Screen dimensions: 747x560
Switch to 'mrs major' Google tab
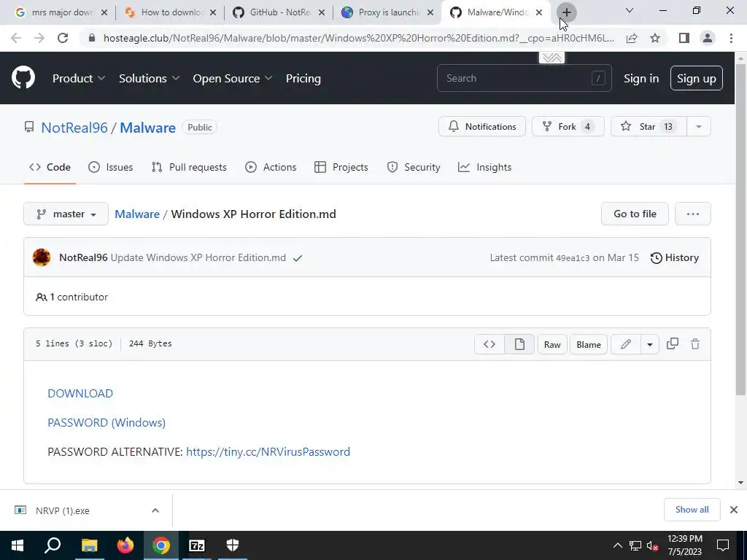tap(60, 12)
